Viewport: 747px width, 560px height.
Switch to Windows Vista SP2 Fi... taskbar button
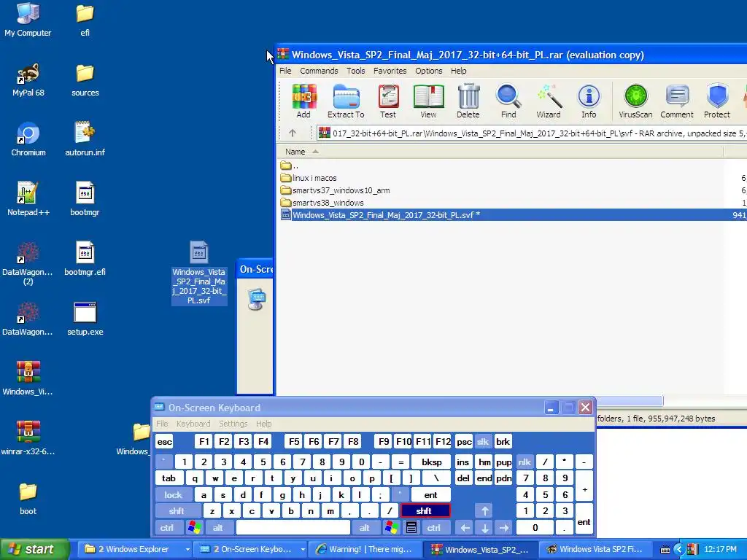[x=595, y=549]
